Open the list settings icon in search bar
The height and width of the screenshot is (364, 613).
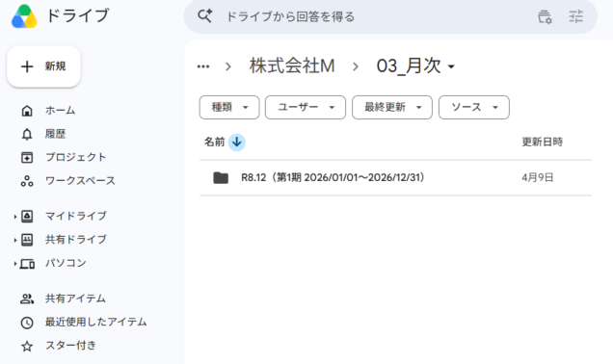[x=545, y=16]
